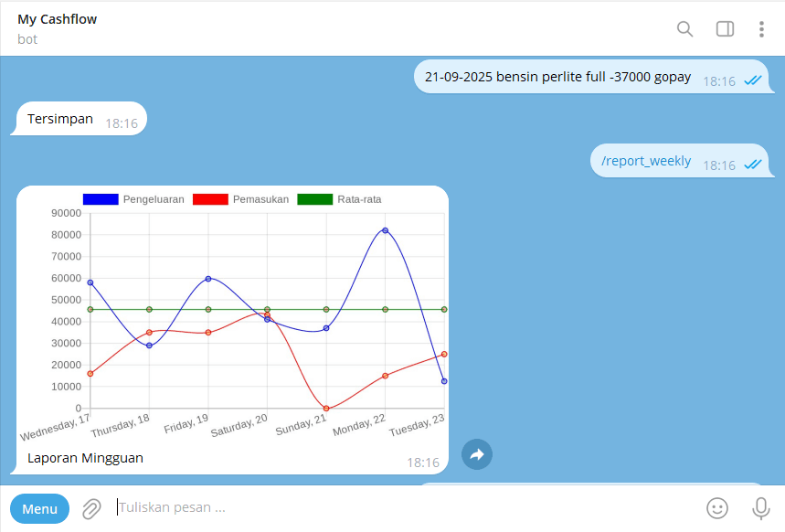This screenshot has height=532, width=785.
Task: Click the read checkmarks on /report_weekly message
Action: (x=753, y=165)
